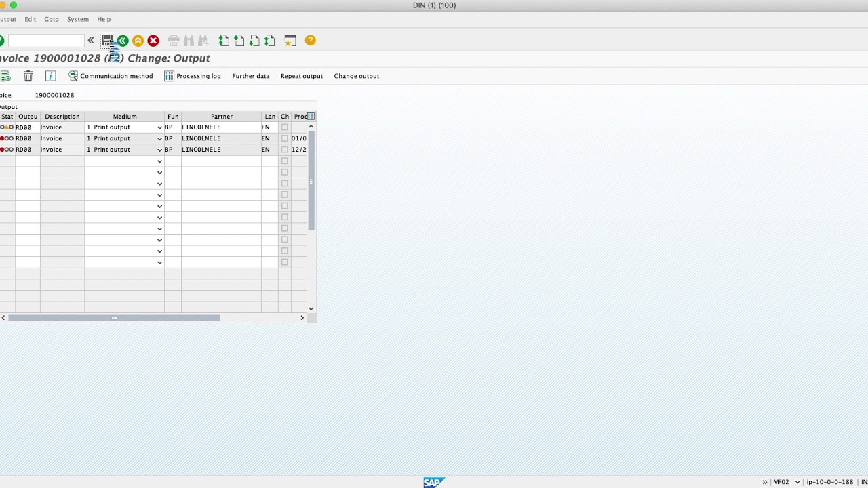Open the Medium dropdown in the 12/2 row
The image size is (868, 488).
point(159,150)
